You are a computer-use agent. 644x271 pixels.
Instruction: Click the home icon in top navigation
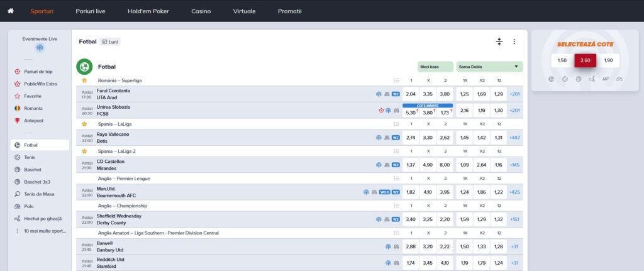point(10,11)
